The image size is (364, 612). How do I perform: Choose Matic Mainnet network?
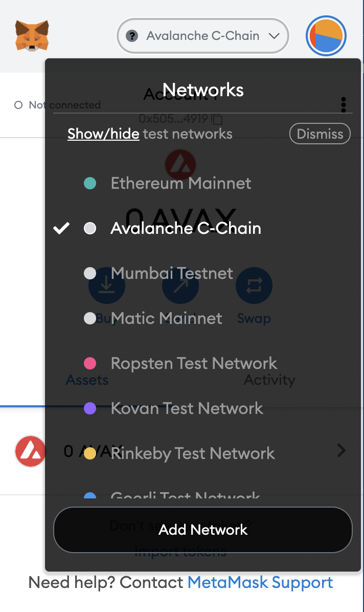(167, 318)
